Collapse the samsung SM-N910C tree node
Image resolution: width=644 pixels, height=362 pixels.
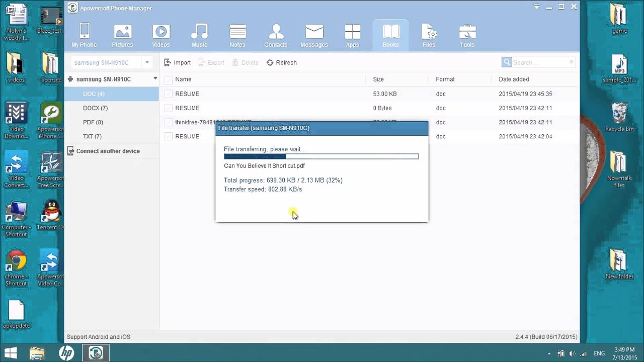point(155,78)
